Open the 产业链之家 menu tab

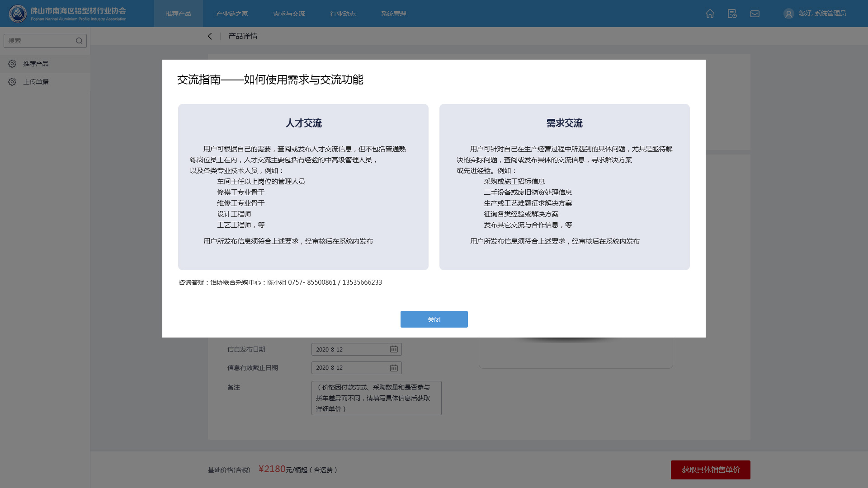click(x=232, y=14)
